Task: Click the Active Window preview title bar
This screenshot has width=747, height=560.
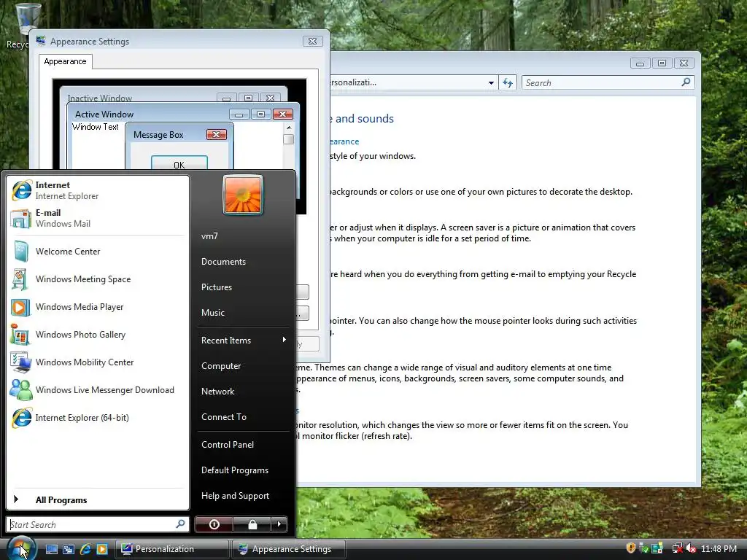Action: (183, 114)
